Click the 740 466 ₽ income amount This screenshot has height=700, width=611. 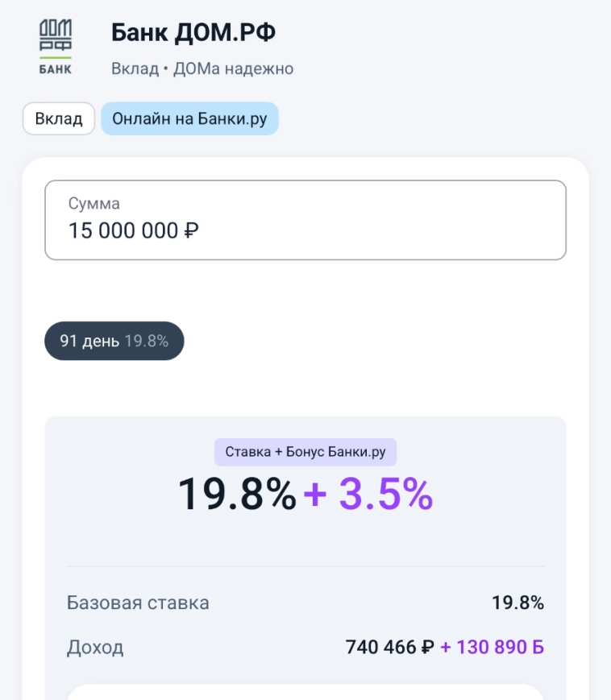coord(389,647)
